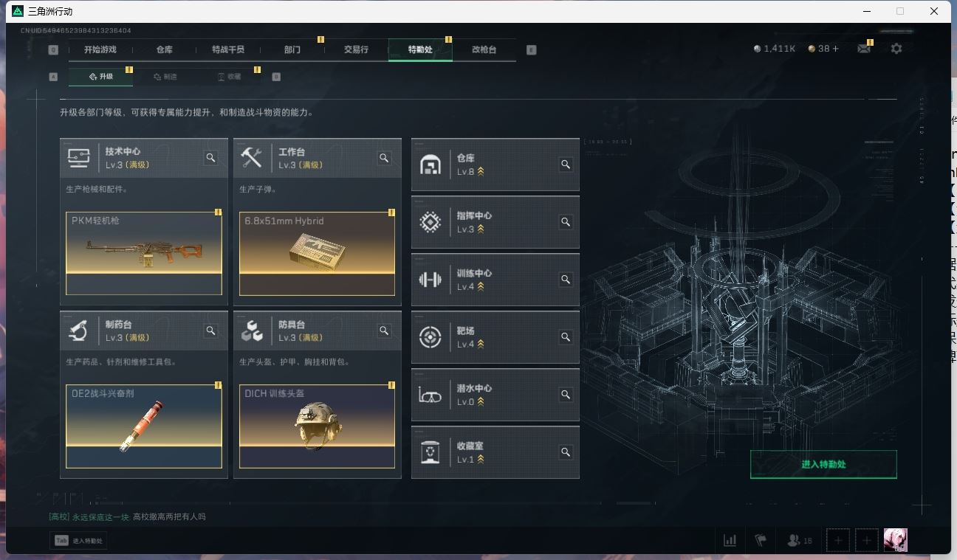
Task: Add currency with plus next to 38
Action: (x=835, y=49)
